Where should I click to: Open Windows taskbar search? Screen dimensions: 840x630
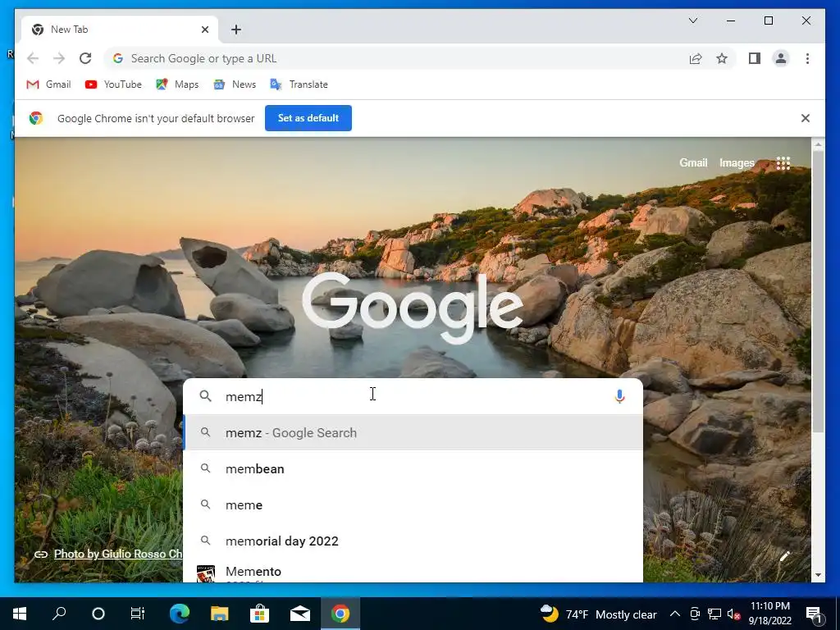pos(59,614)
